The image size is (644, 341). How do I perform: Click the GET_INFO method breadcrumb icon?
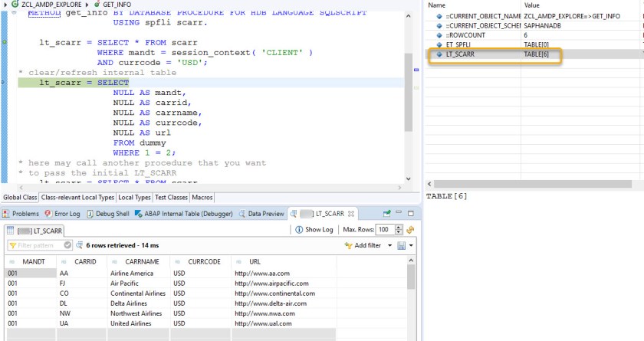[x=97, y=5]
